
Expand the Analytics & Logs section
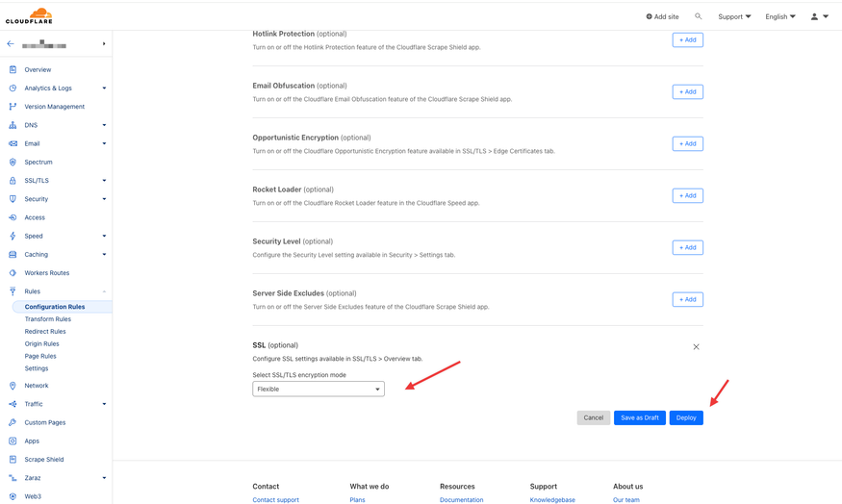[x=104, y=88]
